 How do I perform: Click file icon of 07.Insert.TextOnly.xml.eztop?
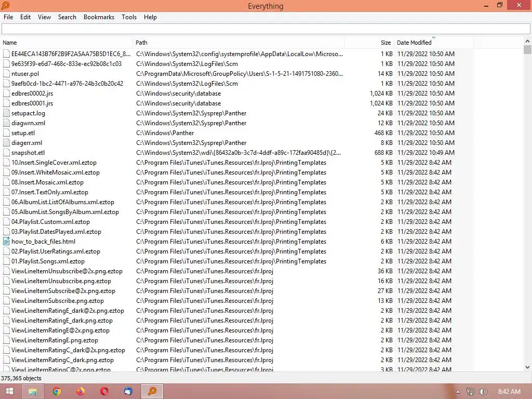tap(6, 192)
